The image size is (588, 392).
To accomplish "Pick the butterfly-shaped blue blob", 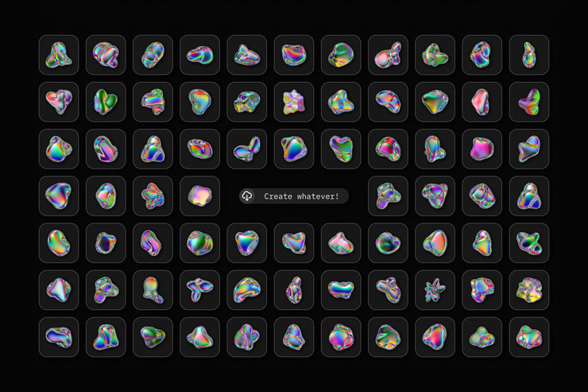I will (x=247, y=149).
